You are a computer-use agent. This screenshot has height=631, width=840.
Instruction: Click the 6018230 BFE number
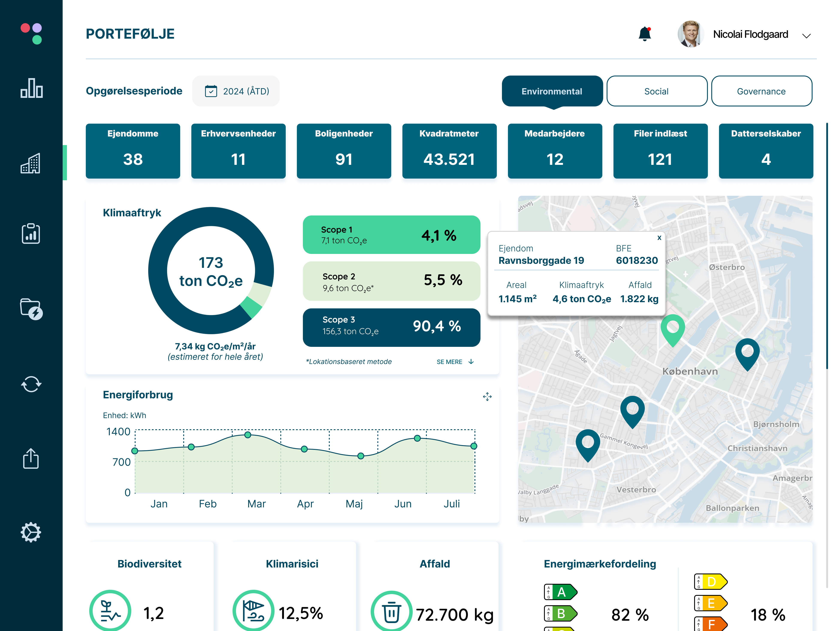(x=637, y=261)
